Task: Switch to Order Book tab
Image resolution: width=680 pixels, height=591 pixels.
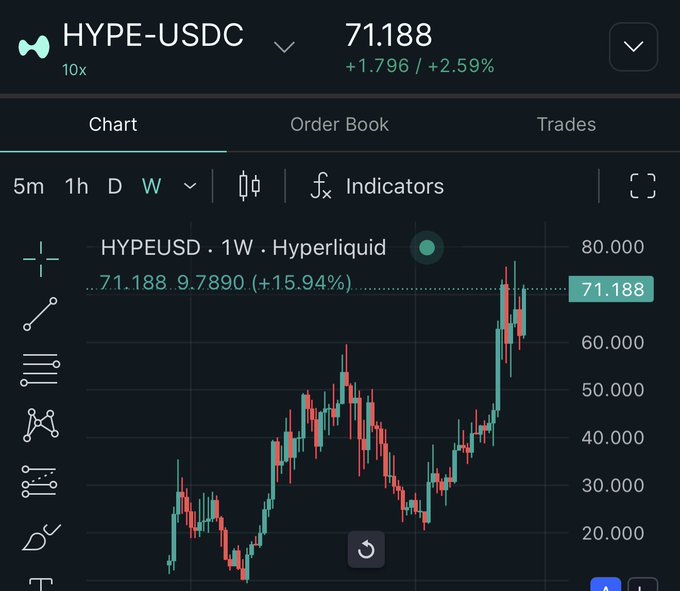Action: point(340,124)
